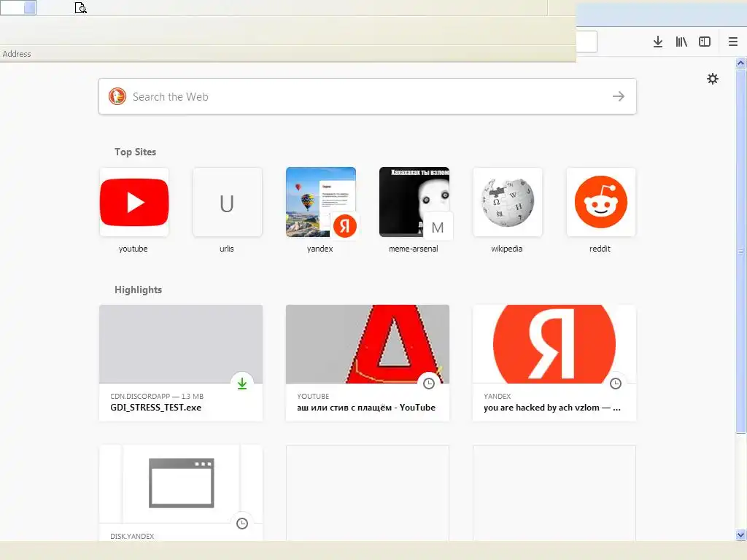Click the print preview page icon

(x=80, y=7)
